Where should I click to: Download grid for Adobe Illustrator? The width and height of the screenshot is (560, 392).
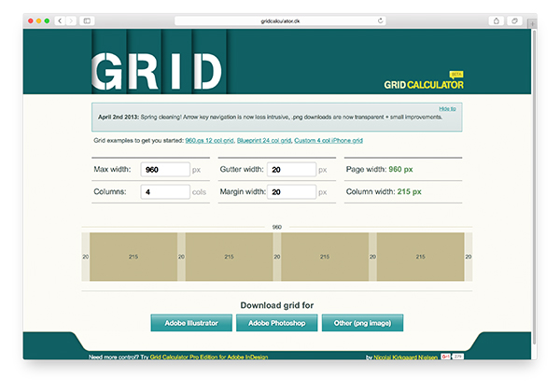pyautogui.click(x=191, y=323)
